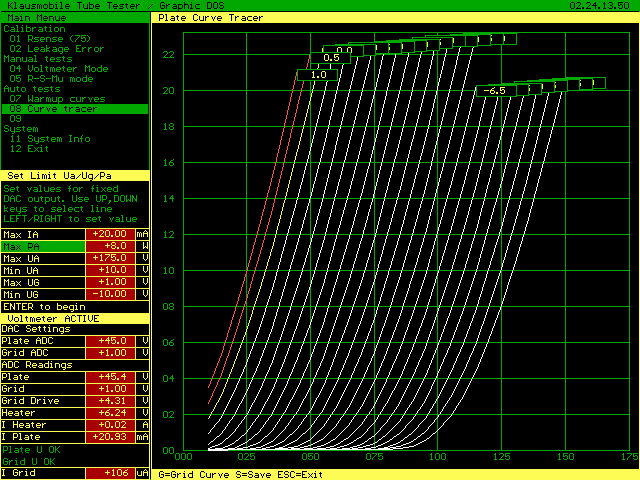Click the highlighted 08 Curve tracer item

click(x=55, y=109)
